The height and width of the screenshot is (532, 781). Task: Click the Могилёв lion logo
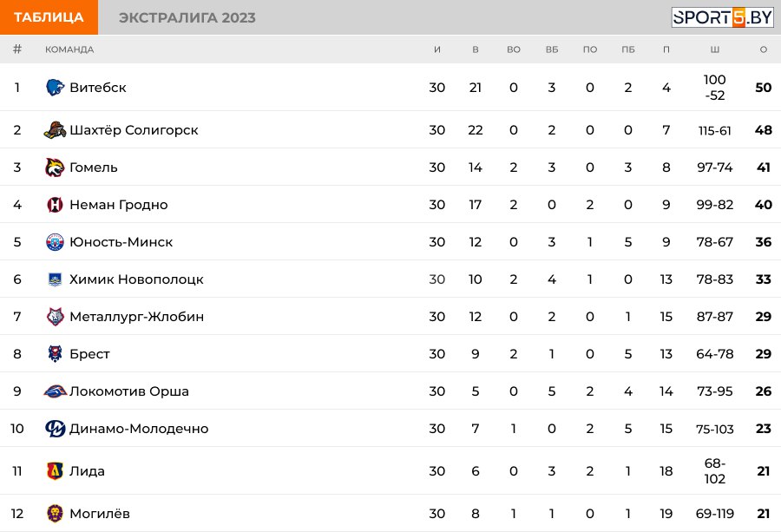tap(55, 513)
